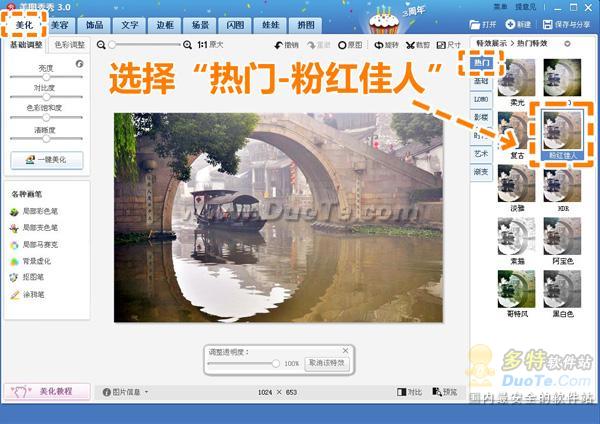Screen dimensions: 600x424
Task: Switch to the color adjustment (色彩调整) tab
Action: coord(70,45)
